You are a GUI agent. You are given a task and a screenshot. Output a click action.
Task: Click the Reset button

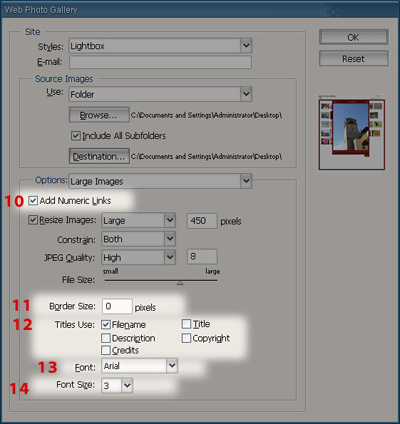(354, 59)
